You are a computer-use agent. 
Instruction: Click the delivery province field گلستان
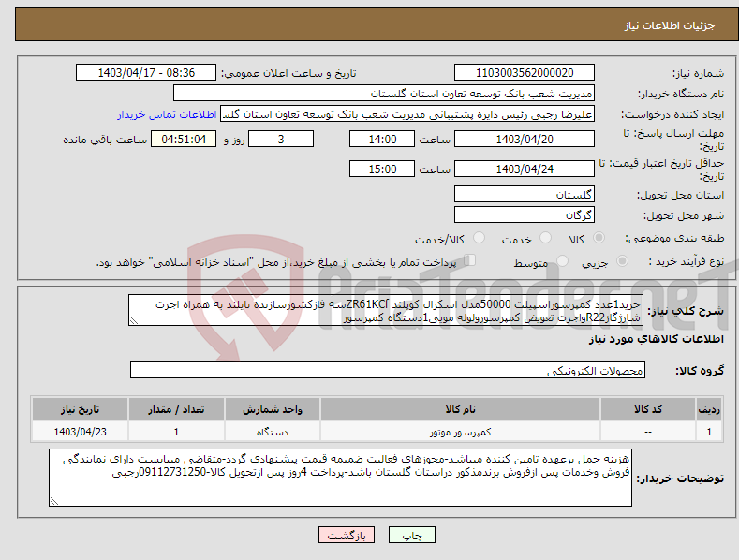(x=525, y=194)
